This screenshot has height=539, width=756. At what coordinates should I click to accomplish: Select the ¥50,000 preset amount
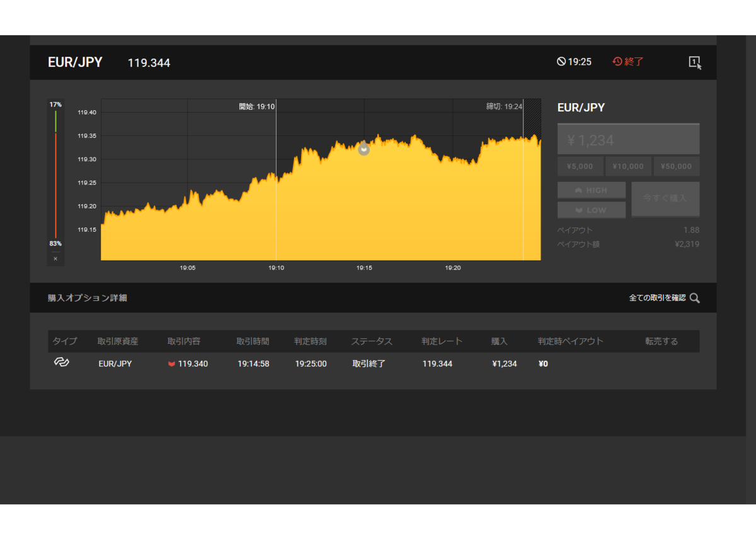coord(677,166)
